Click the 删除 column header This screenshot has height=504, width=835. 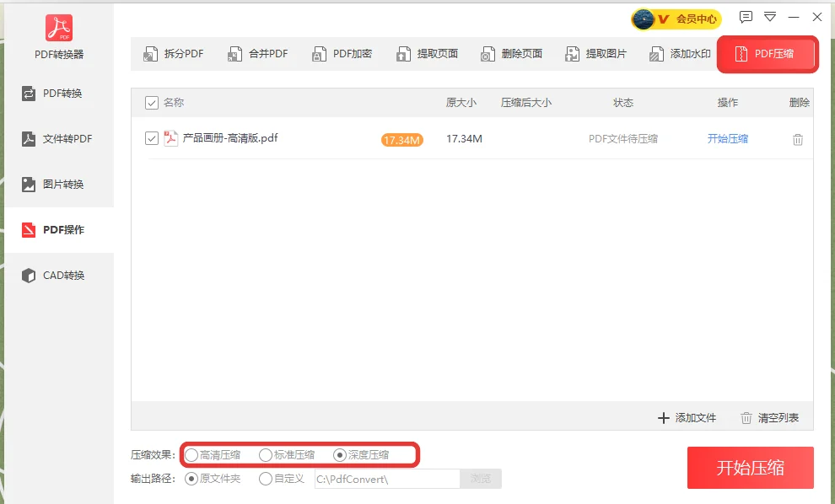pos(800,103)
